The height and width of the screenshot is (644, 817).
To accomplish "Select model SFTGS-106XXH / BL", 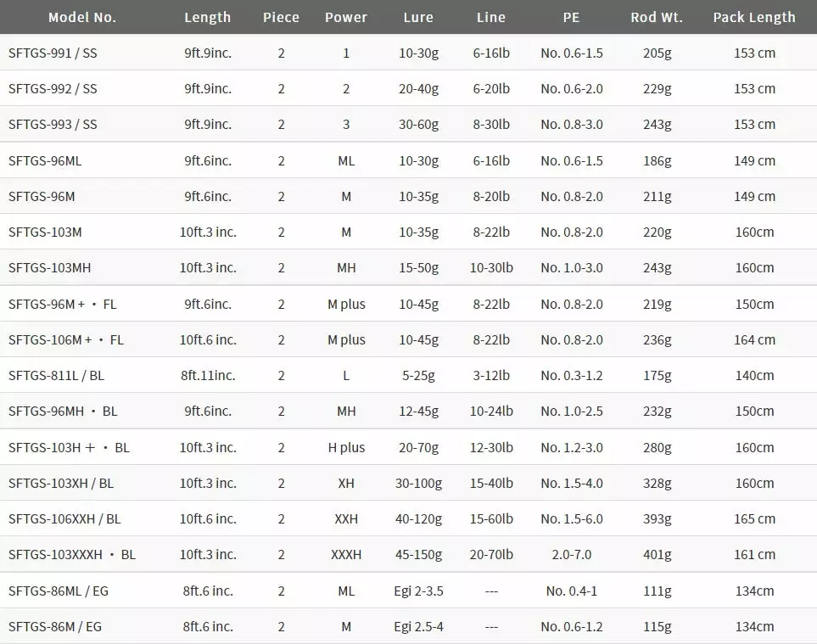I will tap(64, 518).
